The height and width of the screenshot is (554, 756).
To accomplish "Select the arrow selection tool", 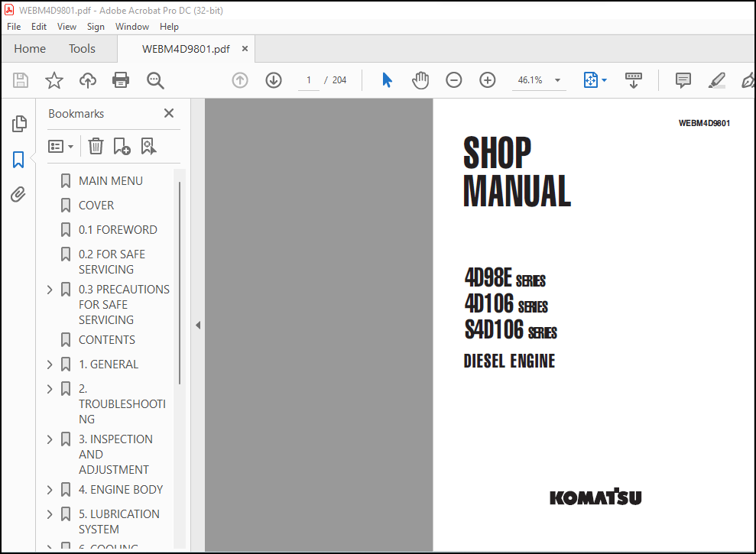I will (x=387, y=80).
